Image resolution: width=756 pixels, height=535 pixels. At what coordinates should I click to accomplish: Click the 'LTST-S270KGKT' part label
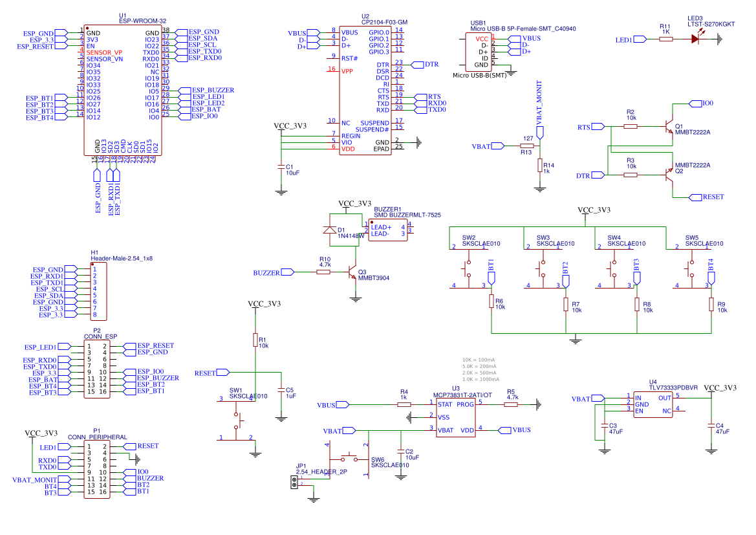(x=711, y=24)
